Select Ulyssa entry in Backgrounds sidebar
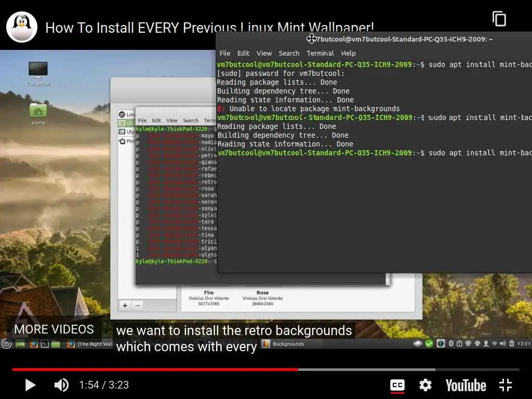 pos(127,131)
